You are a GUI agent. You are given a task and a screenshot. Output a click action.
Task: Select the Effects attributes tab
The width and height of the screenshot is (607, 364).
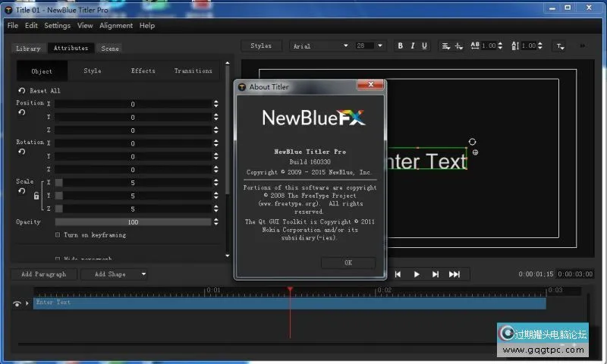143,71
